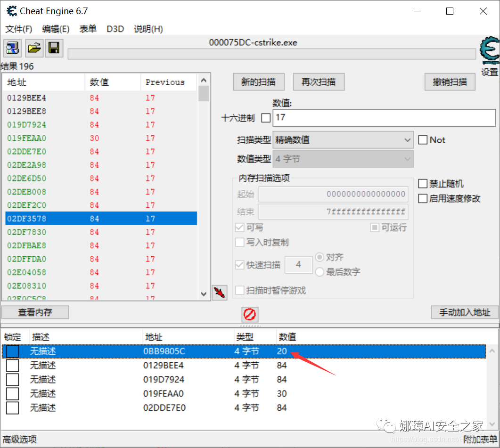The image size is (500, 448).
Task: Click value 20 in the 0BB9805C row
Action: click(x=282, y=351)
